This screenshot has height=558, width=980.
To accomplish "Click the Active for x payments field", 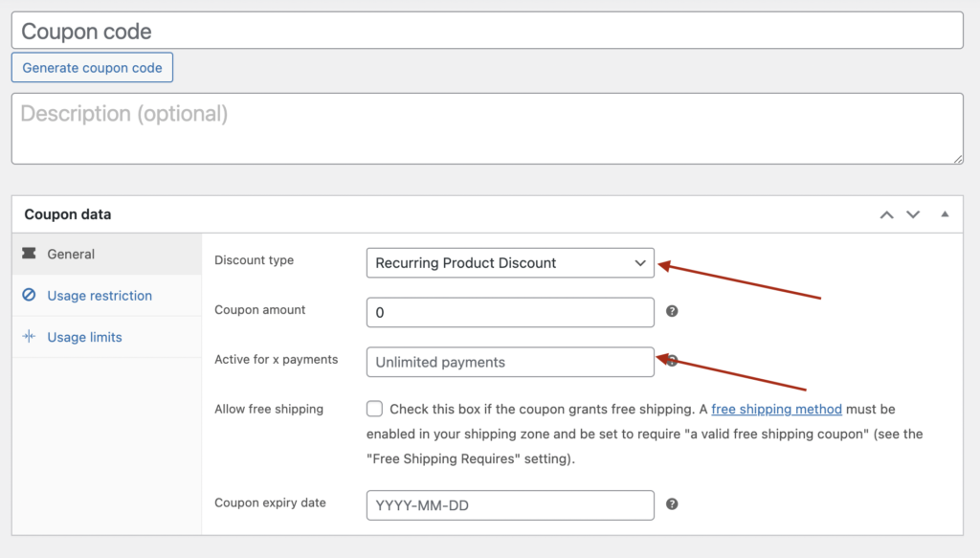I will click(510, 363).
